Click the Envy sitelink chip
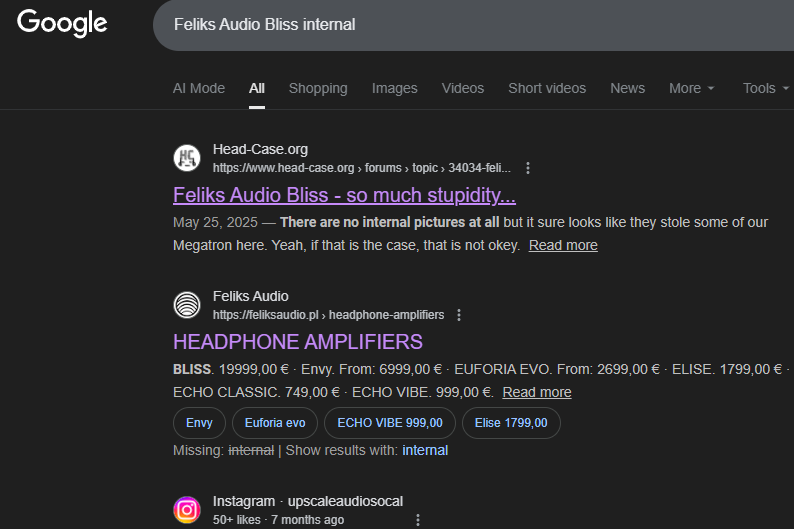The height and width of the screenshot is (529, 794). click(x=199, y=423)
